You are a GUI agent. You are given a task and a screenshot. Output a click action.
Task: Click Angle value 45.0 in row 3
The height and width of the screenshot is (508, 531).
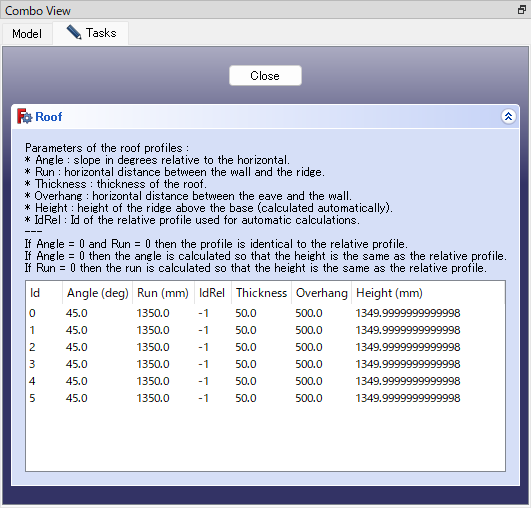77,364
